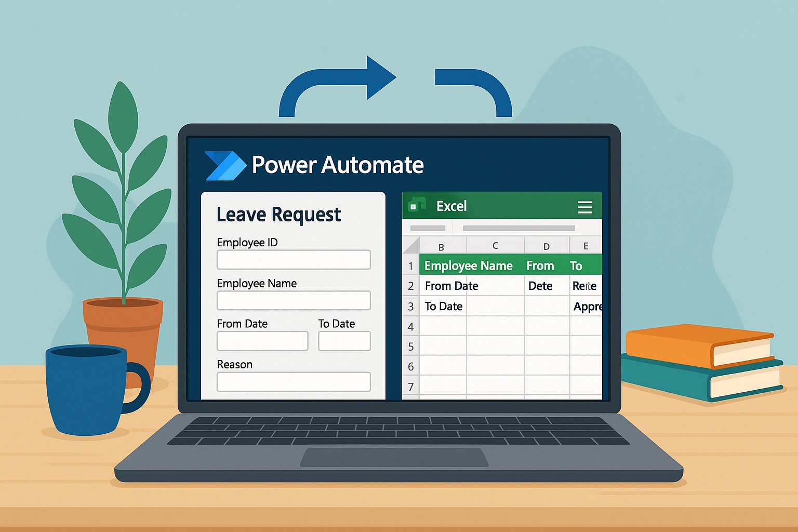Click the green Excel app icon

pyautogui.click(x=416, y=205)
